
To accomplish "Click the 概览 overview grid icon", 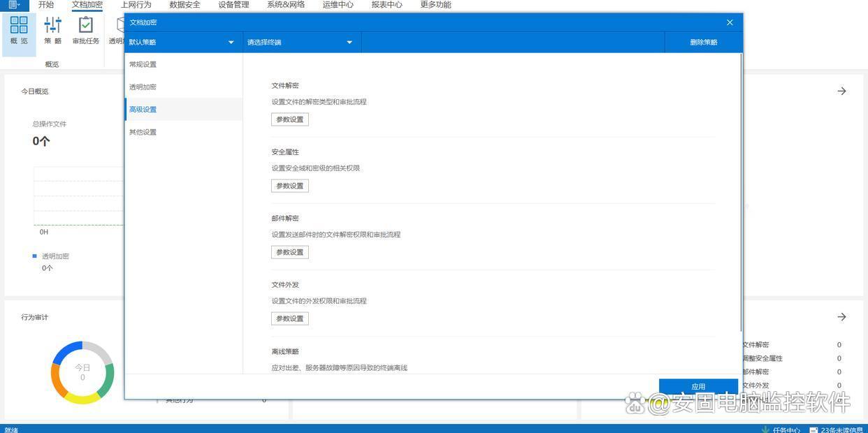I will (19, 26).
